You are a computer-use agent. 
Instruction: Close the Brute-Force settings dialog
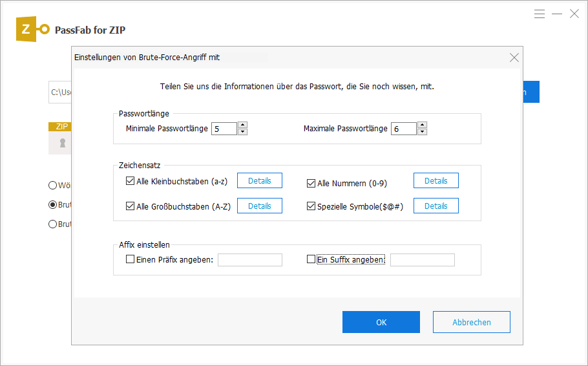514,58
